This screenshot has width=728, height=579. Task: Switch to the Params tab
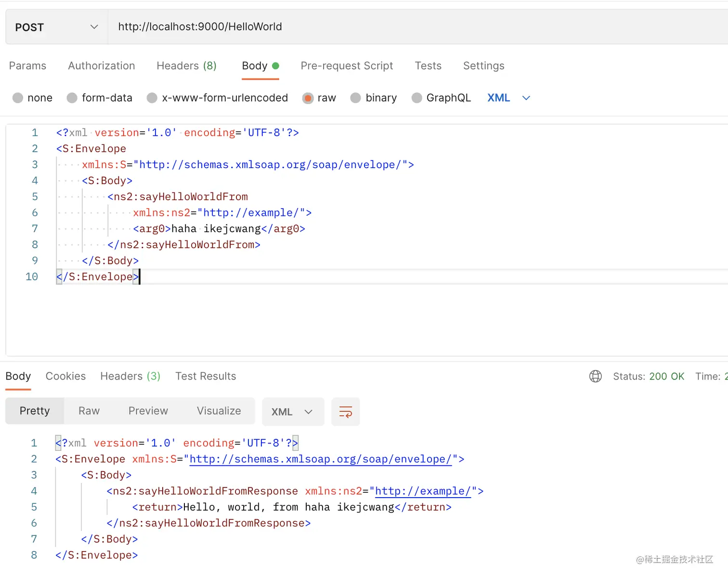27,66
